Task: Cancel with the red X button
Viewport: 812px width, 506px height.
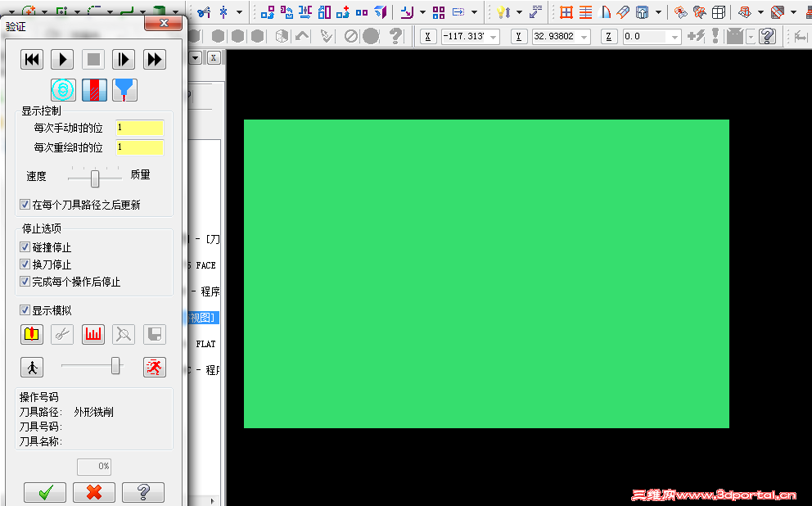Action: click(94, 492)
